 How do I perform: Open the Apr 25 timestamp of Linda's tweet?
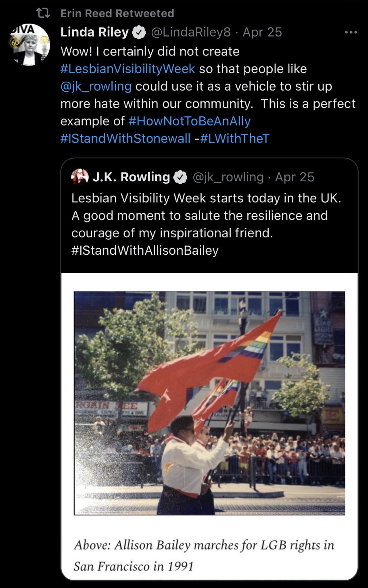click(262, 32)
